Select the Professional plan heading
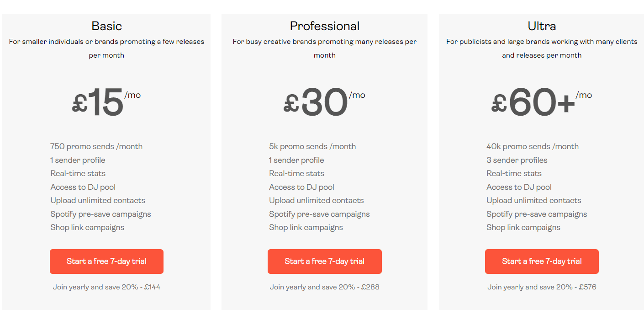This screenshot has height=310, width=644. (x=324, y=26)
